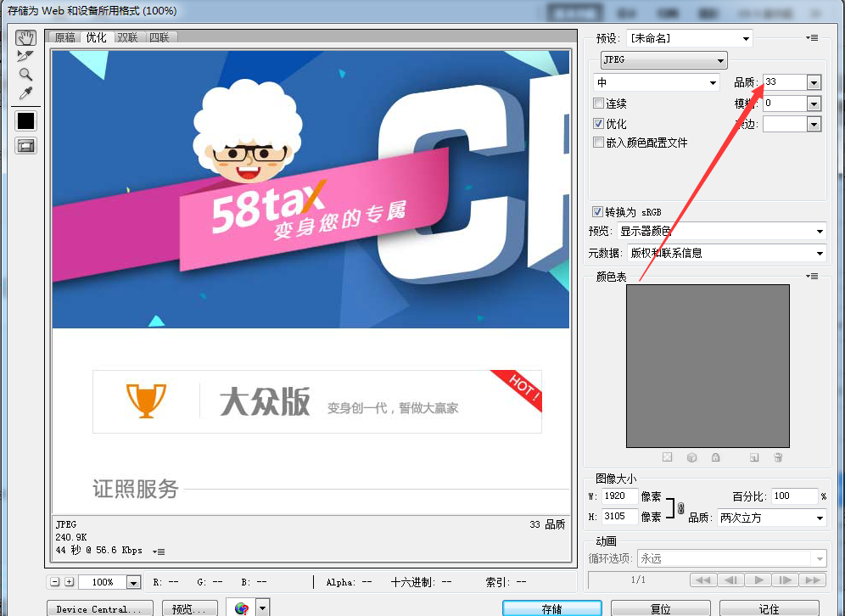Image resolution: width=845 pixels, height=616 pixels.
Task: Open the 元数据 版权和联系信息 dropdown
Action: [726, 253]
